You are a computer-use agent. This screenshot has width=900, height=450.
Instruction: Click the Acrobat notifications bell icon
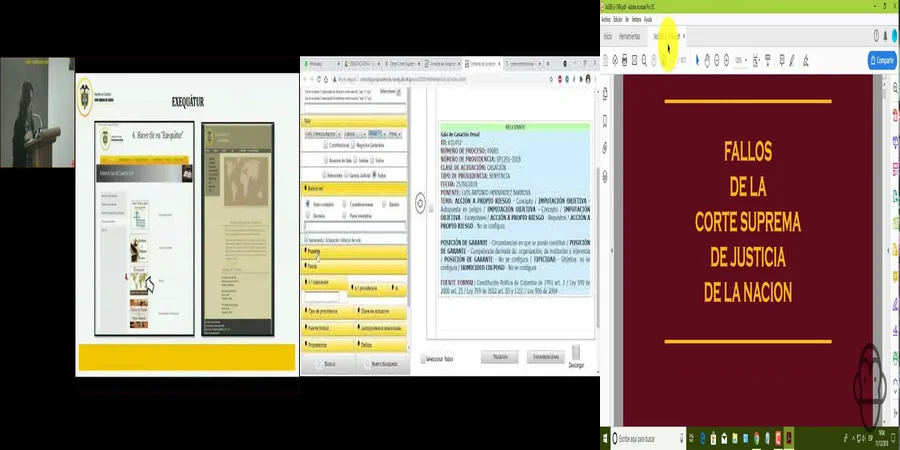[885, 36]
